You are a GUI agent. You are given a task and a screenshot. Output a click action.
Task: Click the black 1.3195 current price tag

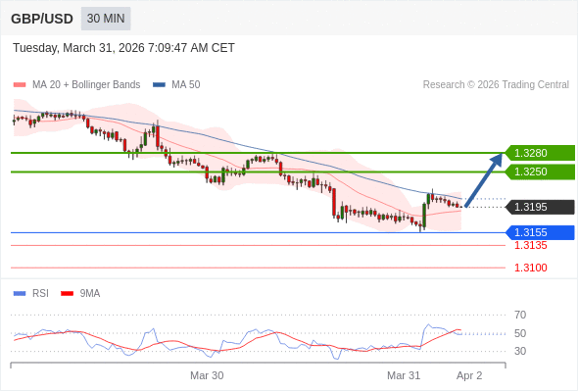[x=540, y=207]
